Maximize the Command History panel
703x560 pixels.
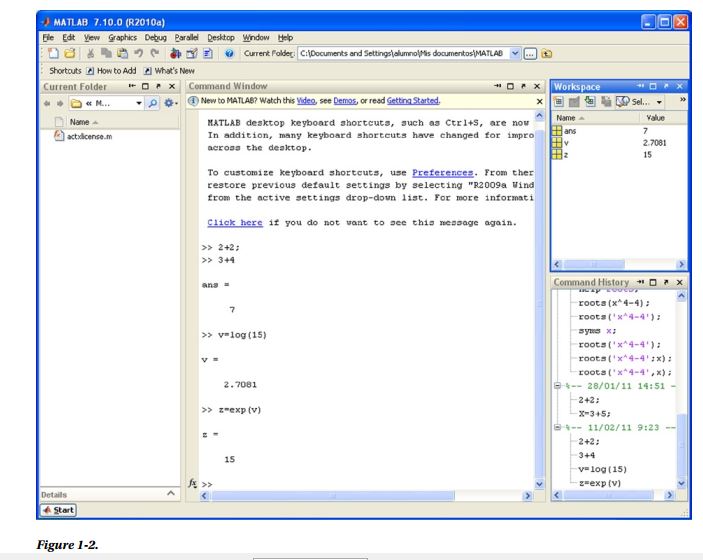[x=653, y=282]
